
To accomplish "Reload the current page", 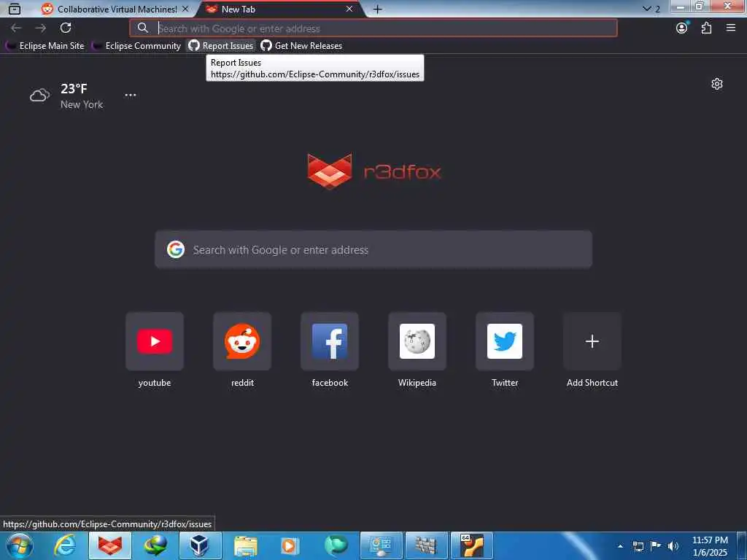I will pyautogui.click(x=66, y=28).
